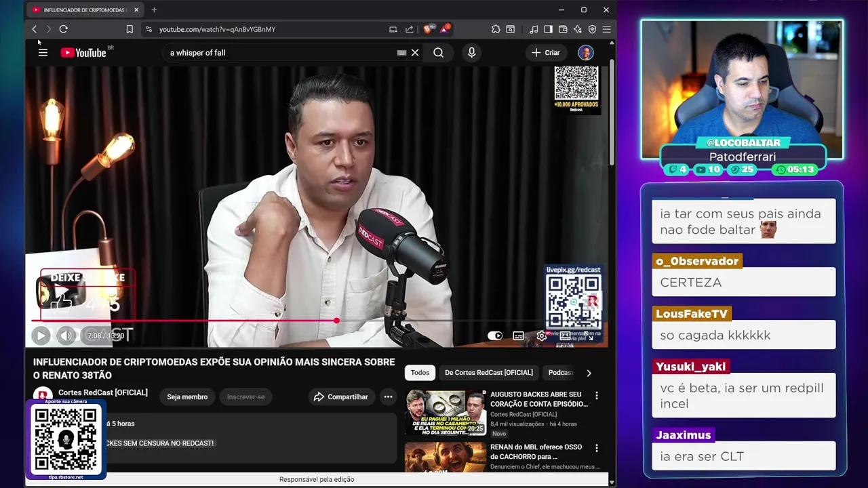The height and width of the screenshot is (488, 868).
Task: Toggle the autoplay switch in the player
Action: (x=495, y=335)
